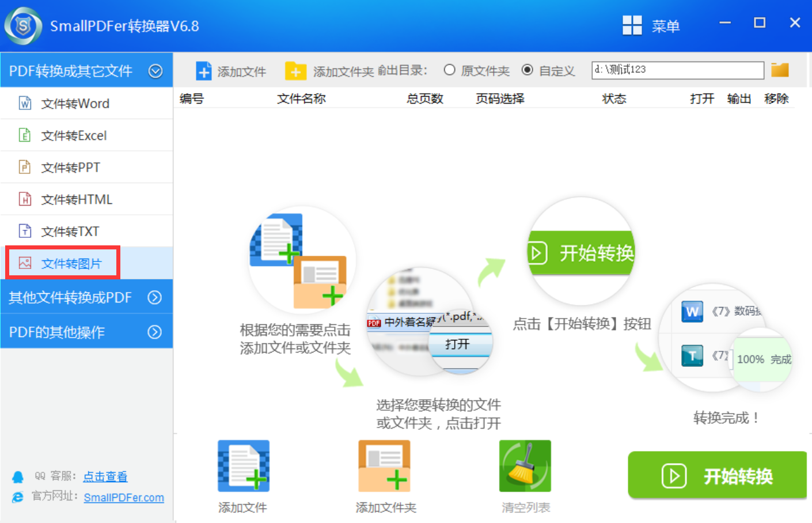Select the 自定义 radio option
The image size is (812, 523).
527,70
